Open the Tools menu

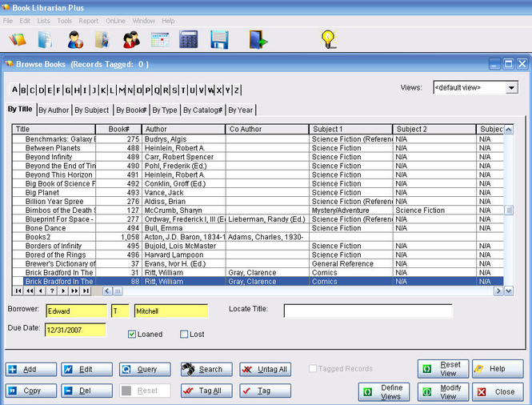pos(65,21)
